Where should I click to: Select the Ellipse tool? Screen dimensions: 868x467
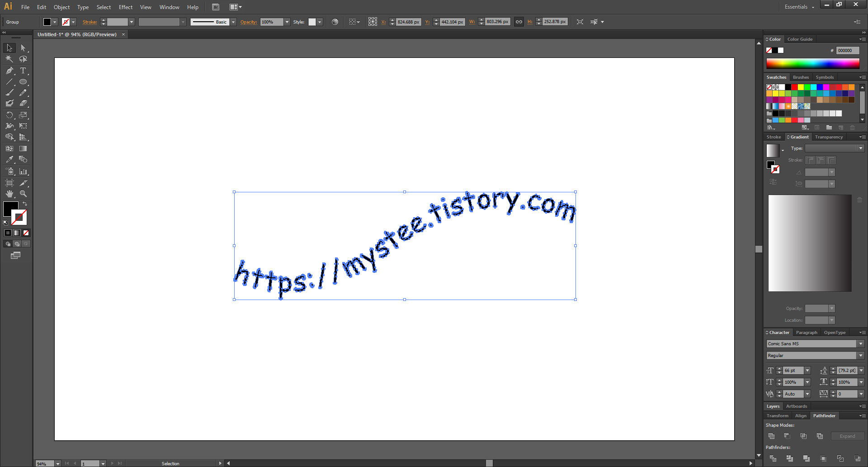pyautogui.click(x=23, y=82)
